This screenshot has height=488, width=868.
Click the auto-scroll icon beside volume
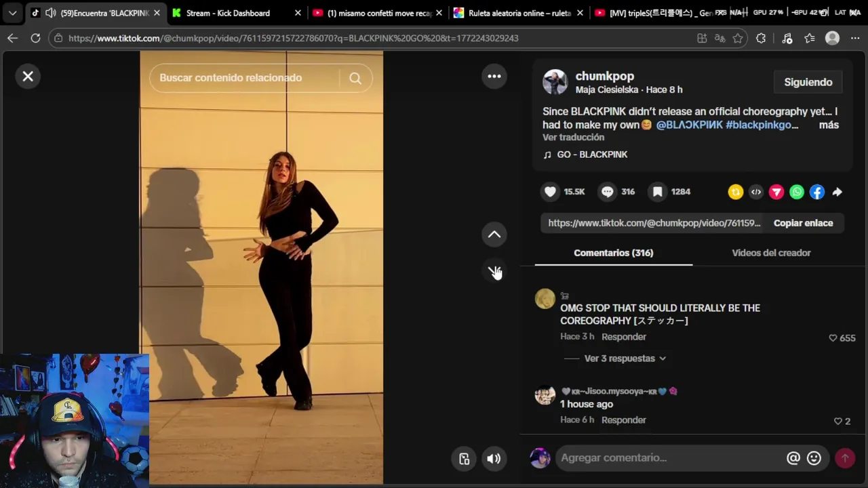[x=464, y=459]
